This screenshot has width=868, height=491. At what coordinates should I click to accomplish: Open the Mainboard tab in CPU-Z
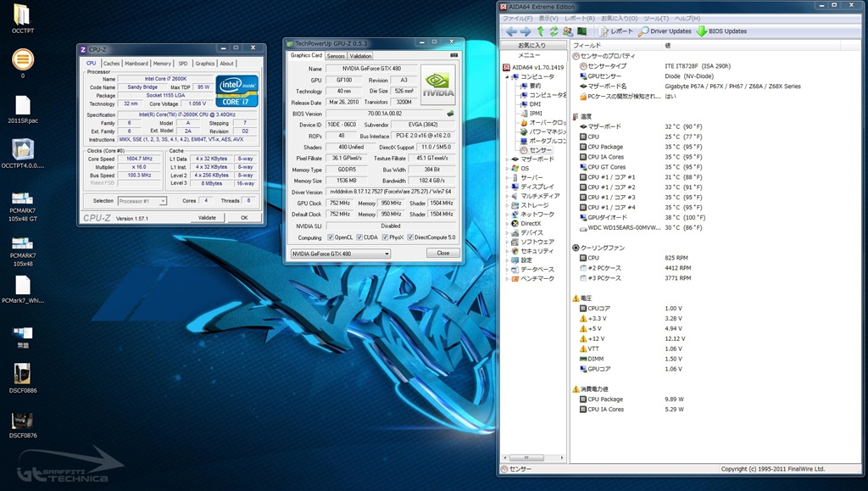point(136,64)
